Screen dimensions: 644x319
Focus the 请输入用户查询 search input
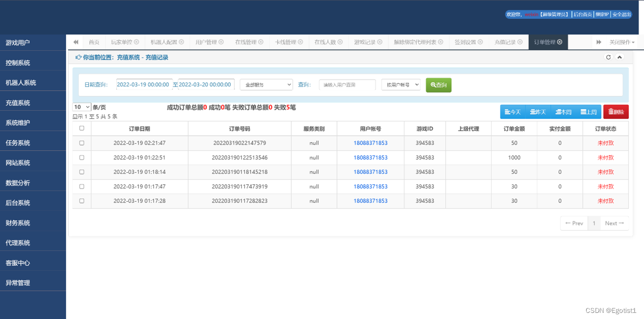[347, 85]
